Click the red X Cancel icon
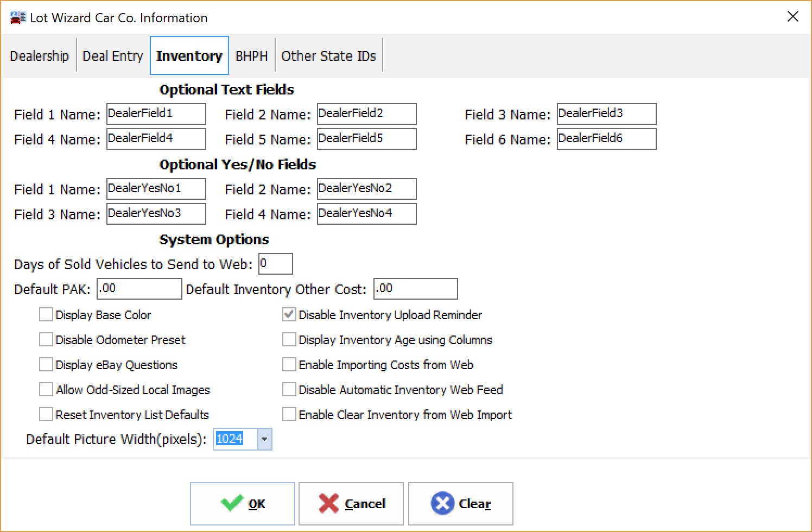This screenshot has height=532, width=812. point(331,503)
